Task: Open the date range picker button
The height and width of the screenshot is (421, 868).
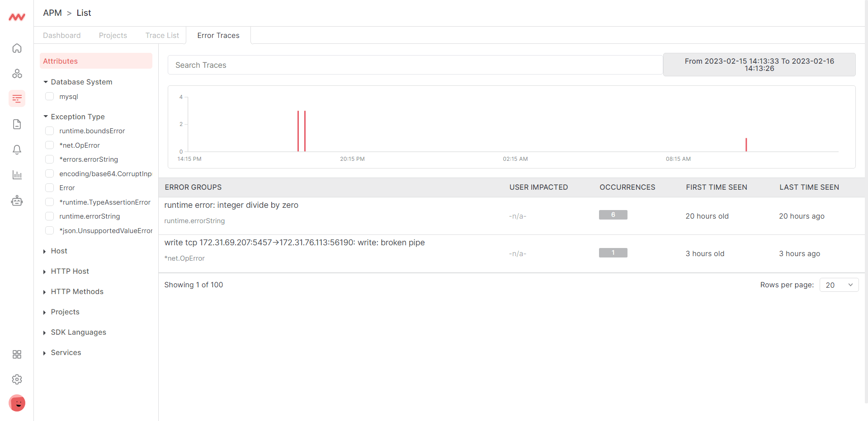Action: (x=759, y=65)
